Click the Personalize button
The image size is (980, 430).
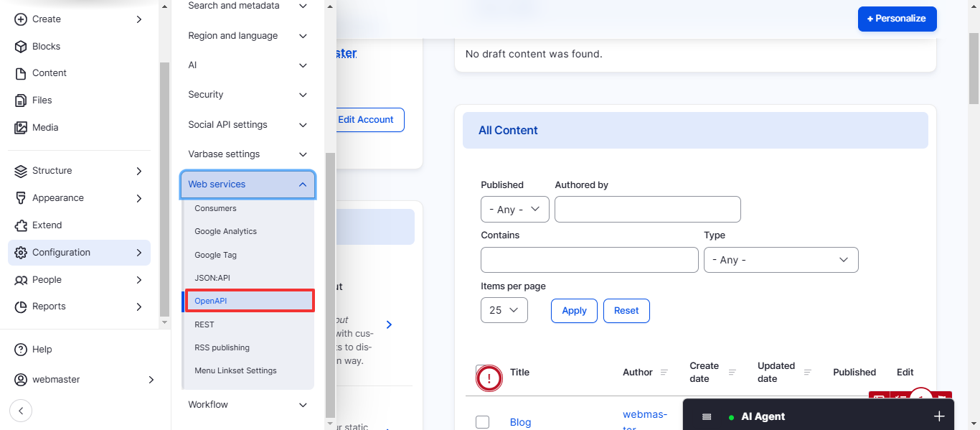coord(897,19)
